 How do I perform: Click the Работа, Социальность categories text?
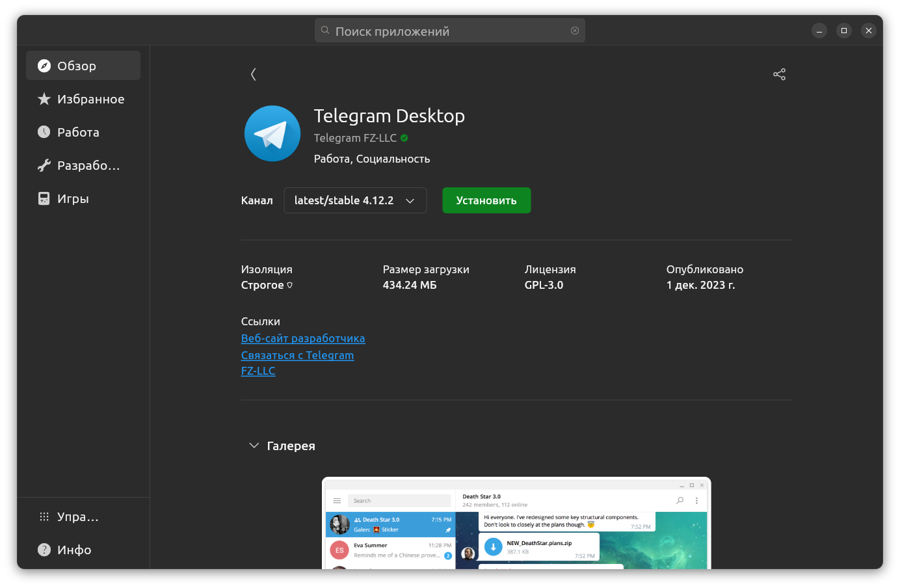[372, 159]
